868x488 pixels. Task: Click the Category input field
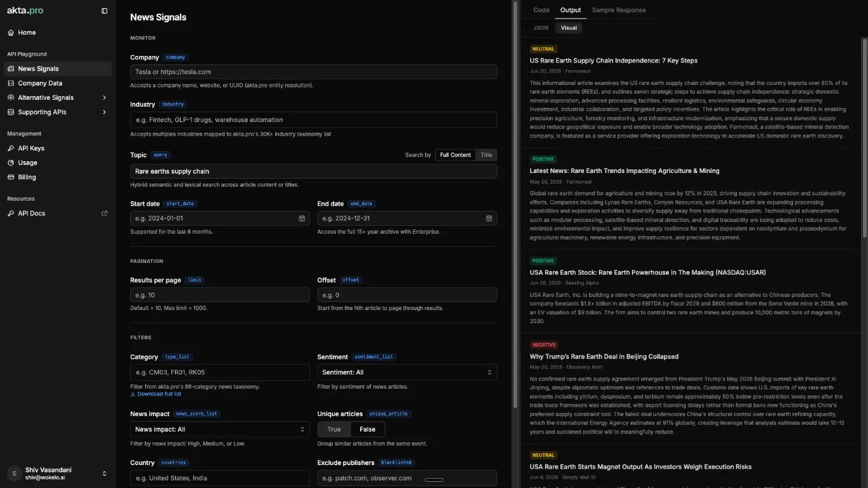tap(220, 372)
